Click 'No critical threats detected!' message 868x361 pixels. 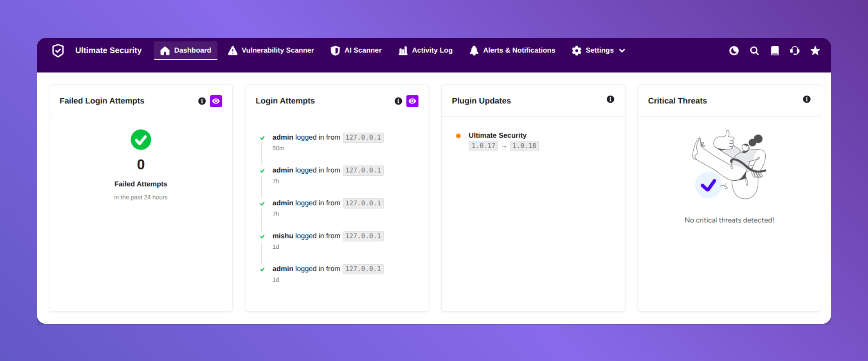(729, 220)
